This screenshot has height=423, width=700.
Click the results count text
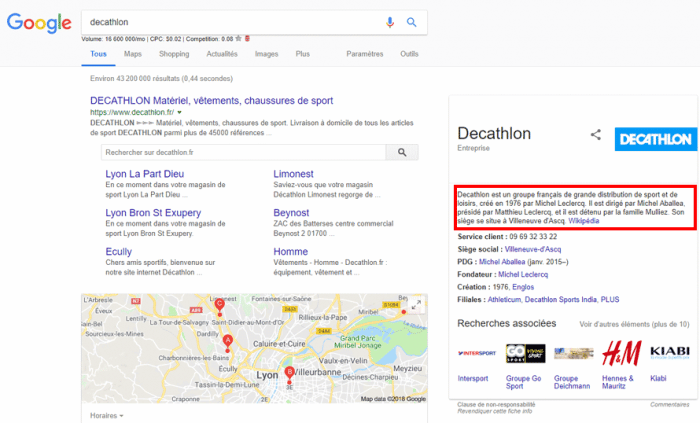161,79
